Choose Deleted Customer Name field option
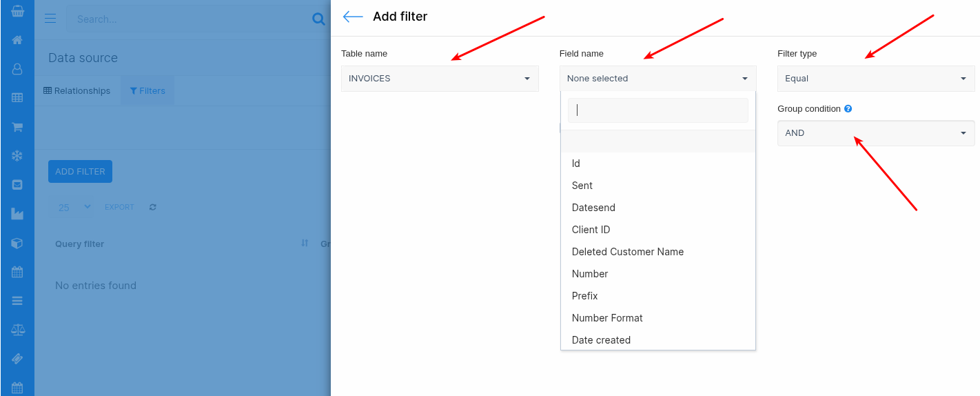The width and height of the screenshot is (980, 396). (x=627, y=252)
